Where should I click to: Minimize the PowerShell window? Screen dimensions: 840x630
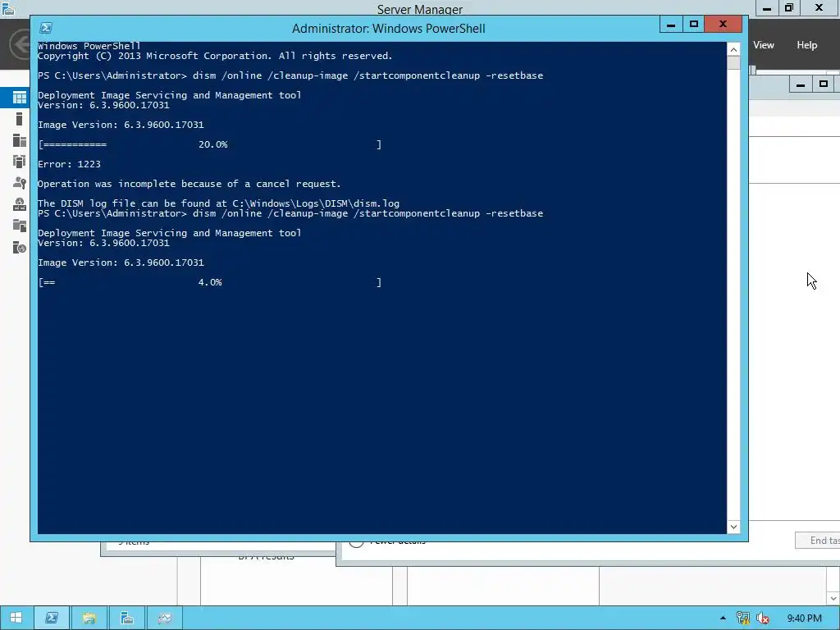point(671,24)
